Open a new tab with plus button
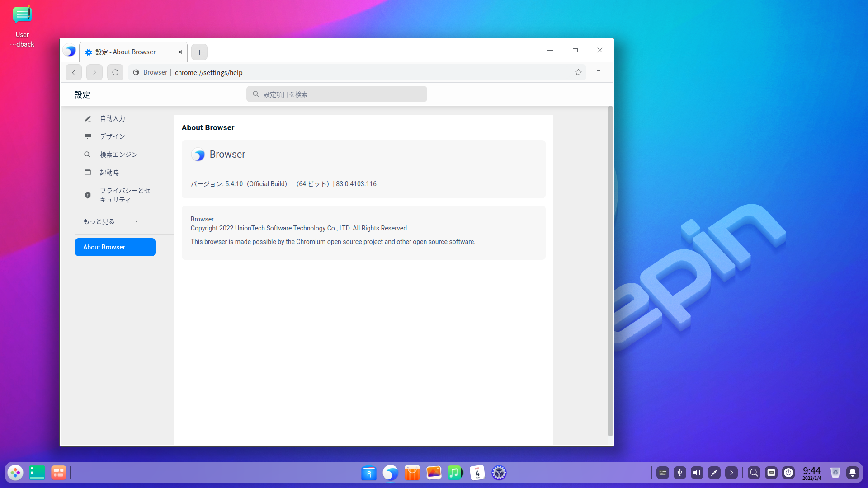868x488 pixels. [199, 52]
